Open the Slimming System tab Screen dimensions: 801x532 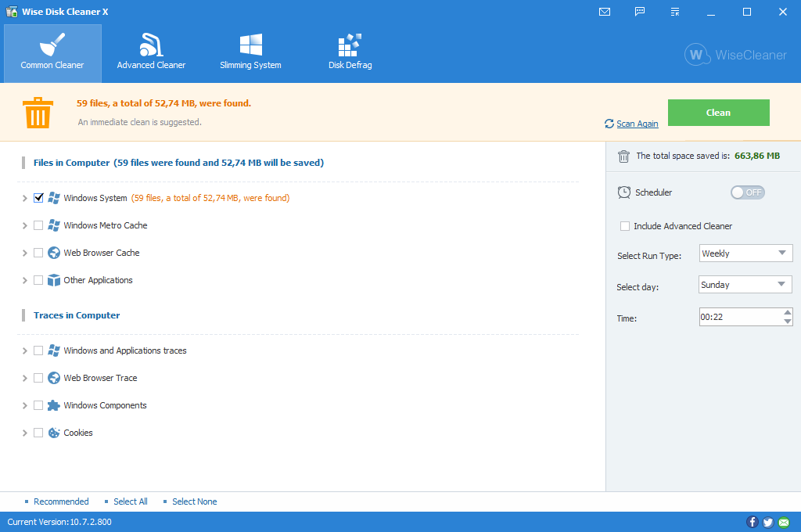[x=250, y=53]
